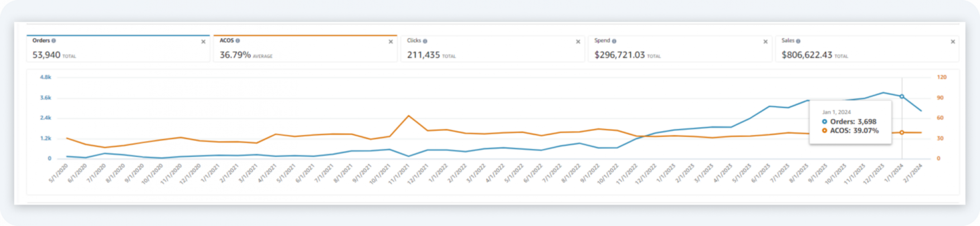The width and height of the screenshot is (980, 226).
Task: Click the Orders peak at 12/1/2023
Action: click(883, 93)
